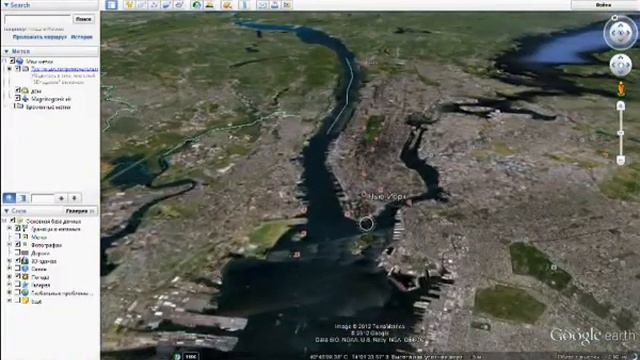The height and width of the screenshot is (360, 640).
Task: Click the north 'N' marker on the compass ring
Action: pyautogui.click(x=615, y=18)
